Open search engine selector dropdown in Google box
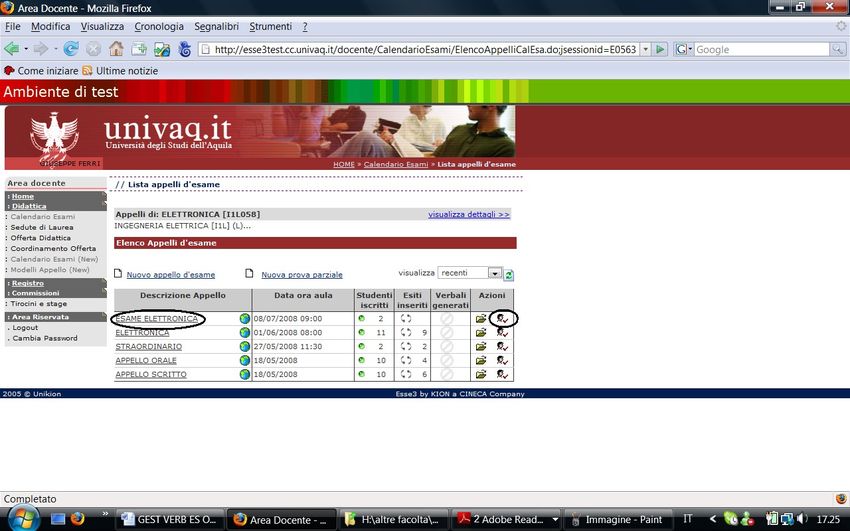This screenshot has height=531, width=850. 684,49
